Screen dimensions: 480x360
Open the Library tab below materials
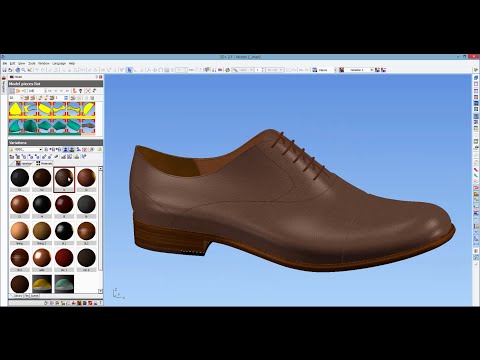(x=17, y=296)
